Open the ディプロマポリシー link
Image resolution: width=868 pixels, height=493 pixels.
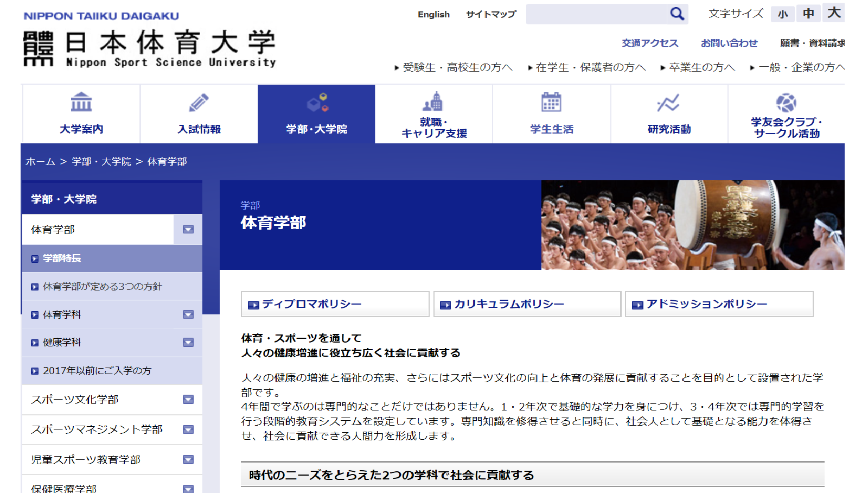335,304
